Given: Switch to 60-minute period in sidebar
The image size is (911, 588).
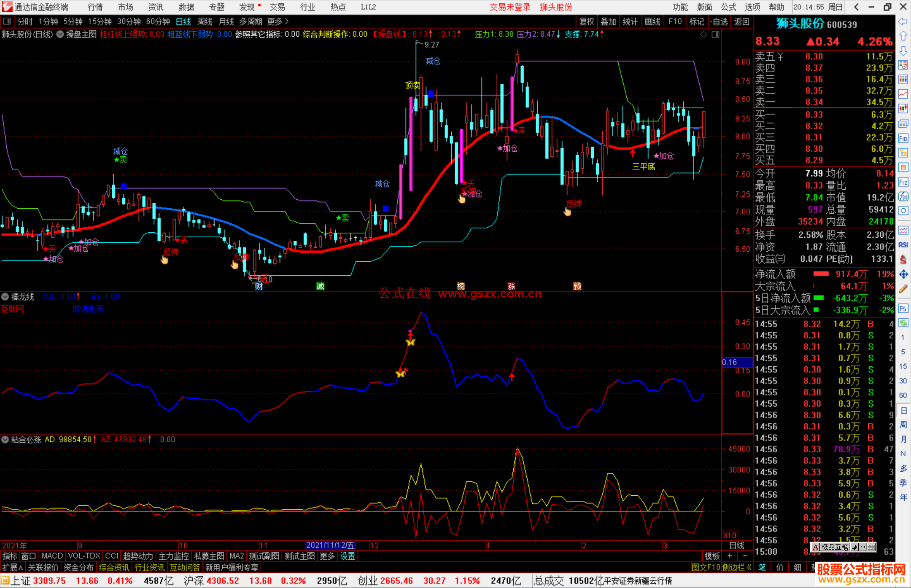Looking at the screenshot, I should tap(903, 395).
